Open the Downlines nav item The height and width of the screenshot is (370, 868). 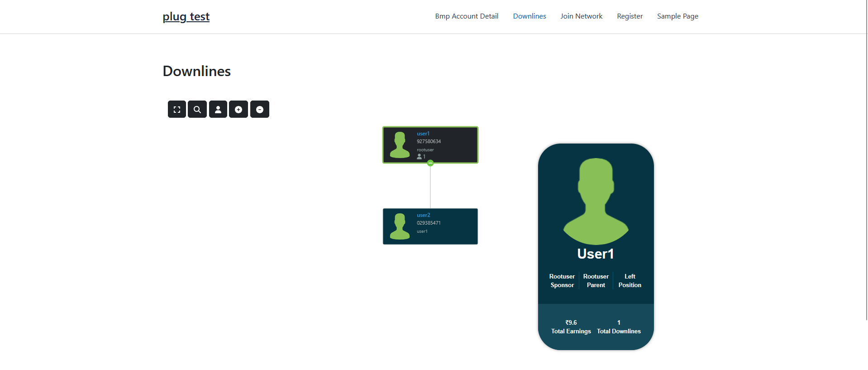529,16
